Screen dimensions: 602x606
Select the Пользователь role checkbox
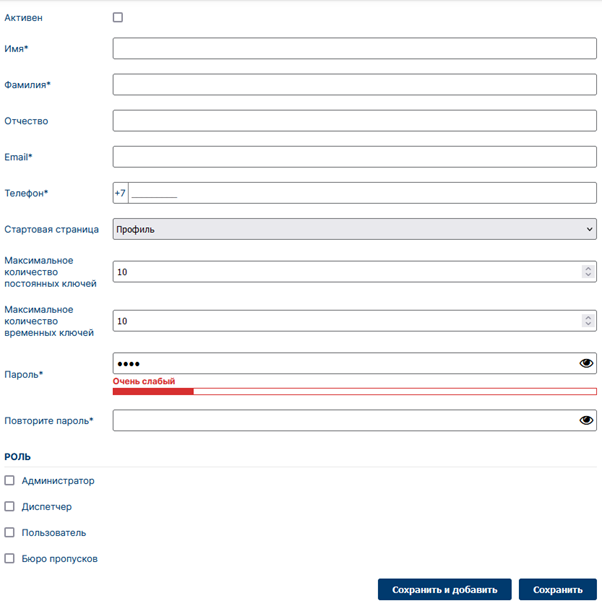(x=9, y=533)
